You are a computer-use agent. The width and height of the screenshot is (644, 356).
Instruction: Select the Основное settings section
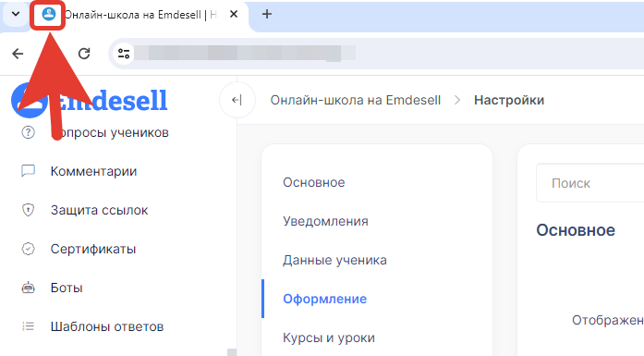pyautogui.click(x=314, y=182)
